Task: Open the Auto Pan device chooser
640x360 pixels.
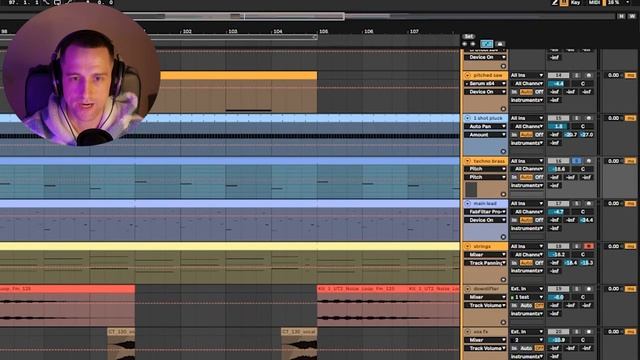Action: coord(485,127)
